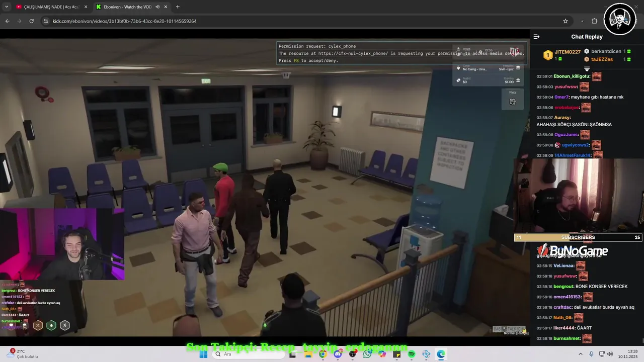
Task: Click the 'deli avukatlar burda eyvah aq' message
Action: click(605, 307)
